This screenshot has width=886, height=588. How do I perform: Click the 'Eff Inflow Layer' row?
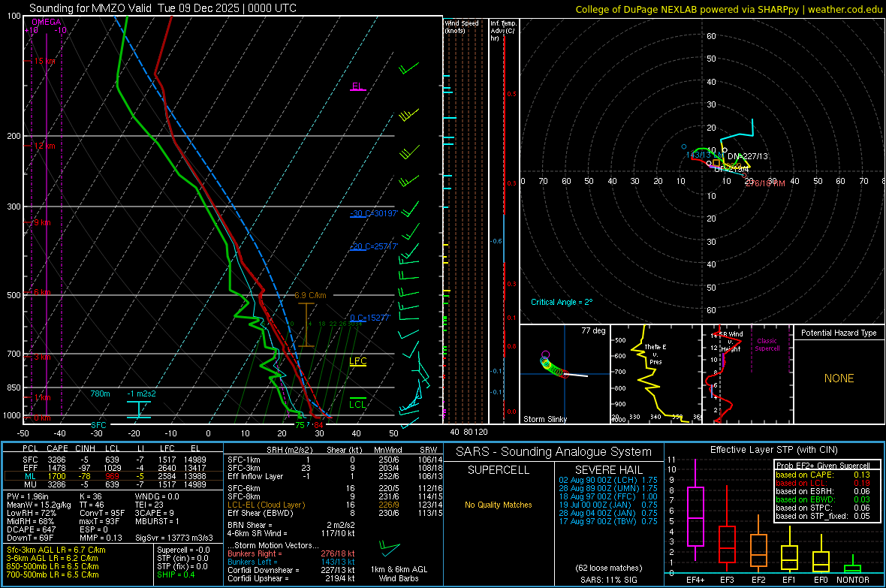(x=336, y=476)
